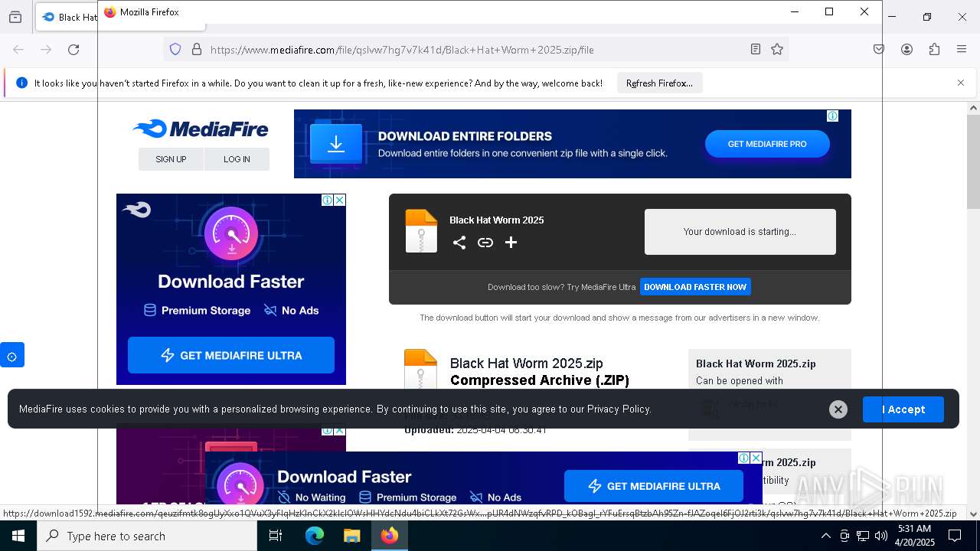Open the volume icon in system tray

(x=881, y=536)
